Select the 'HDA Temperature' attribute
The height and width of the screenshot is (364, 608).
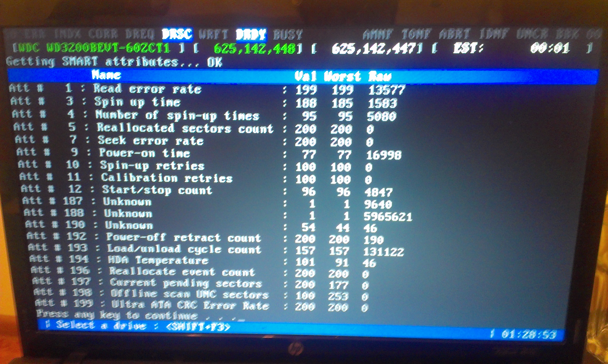158,261
